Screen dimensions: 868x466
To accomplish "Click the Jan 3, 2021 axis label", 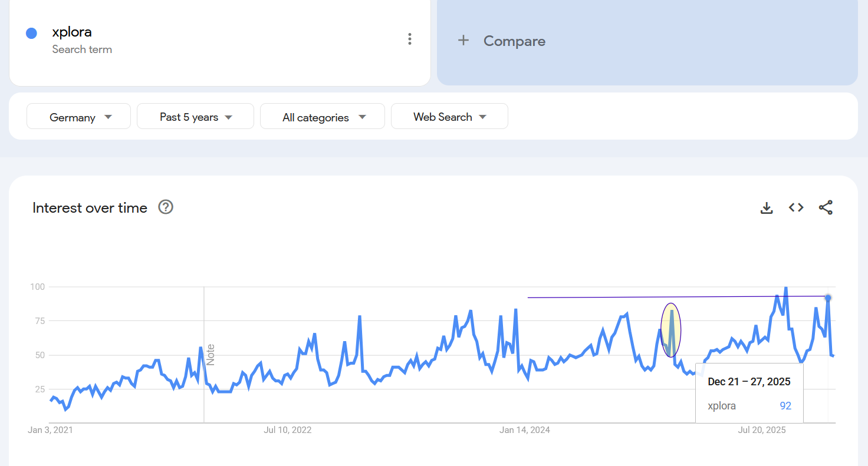I will click(x=50, y=430).
